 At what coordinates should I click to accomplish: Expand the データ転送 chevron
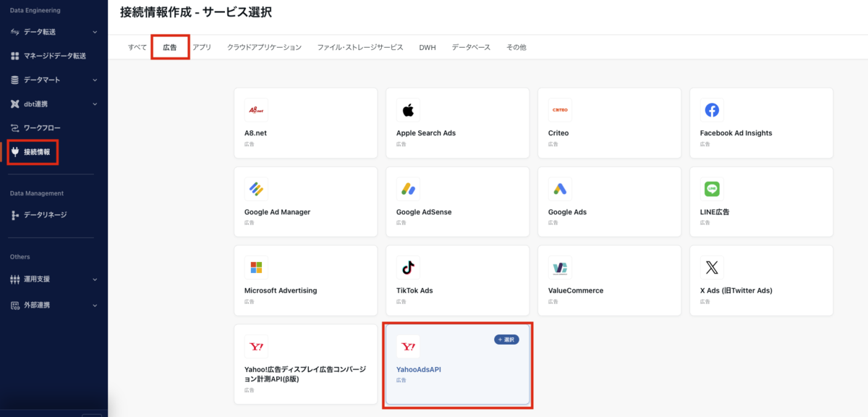pyautogui.click(x=95, y=32)
